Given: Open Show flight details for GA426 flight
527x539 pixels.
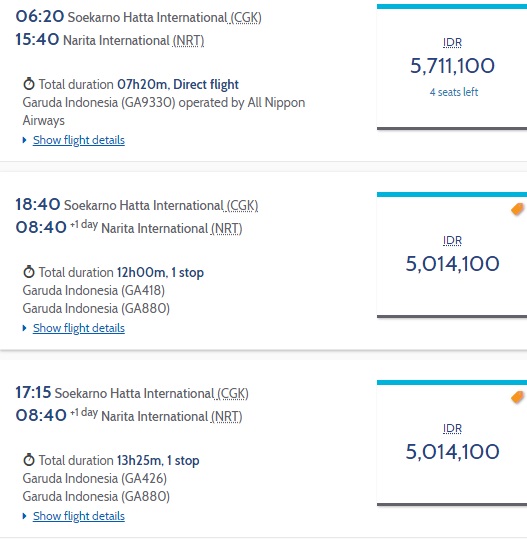Looking at the screenshot, I should point(79,516).
